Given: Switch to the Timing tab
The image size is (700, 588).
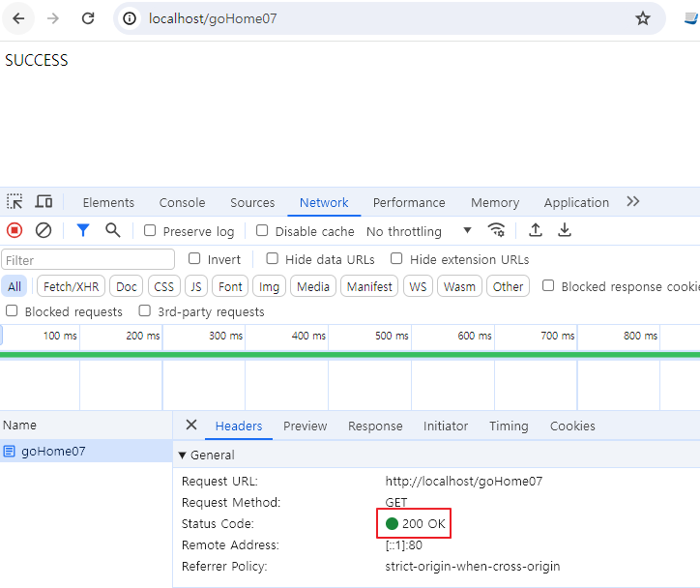Looking at the screenshot, I should (509, 426).
